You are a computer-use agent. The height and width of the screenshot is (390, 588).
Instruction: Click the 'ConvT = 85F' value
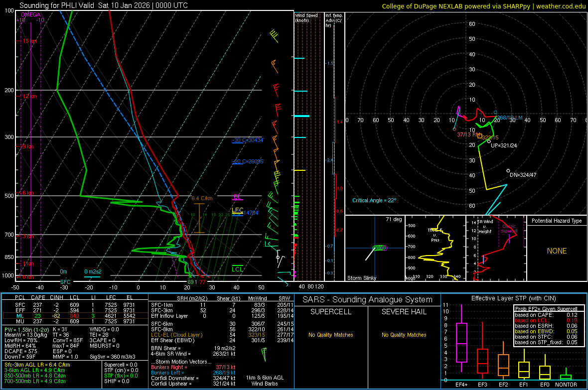[67, 341]
